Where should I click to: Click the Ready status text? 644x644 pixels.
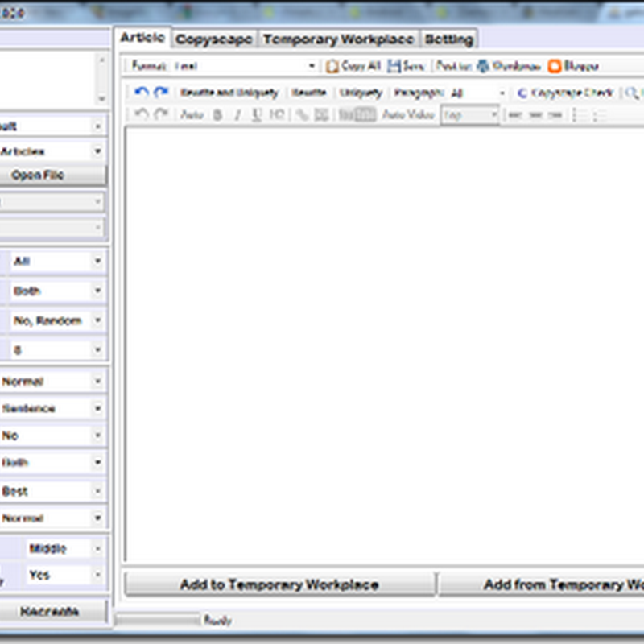217,620
